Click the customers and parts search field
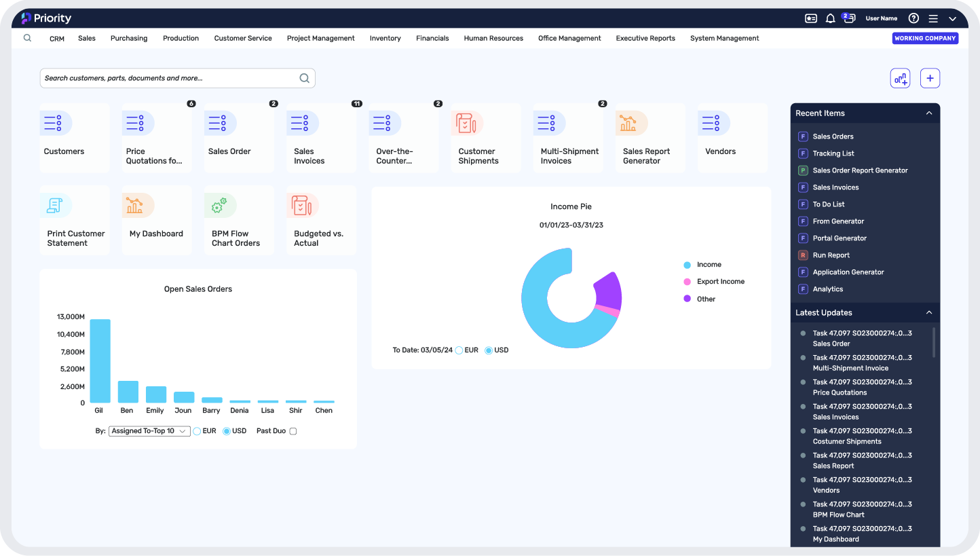Screen dimensions: 980x556 tap(170, 78)
